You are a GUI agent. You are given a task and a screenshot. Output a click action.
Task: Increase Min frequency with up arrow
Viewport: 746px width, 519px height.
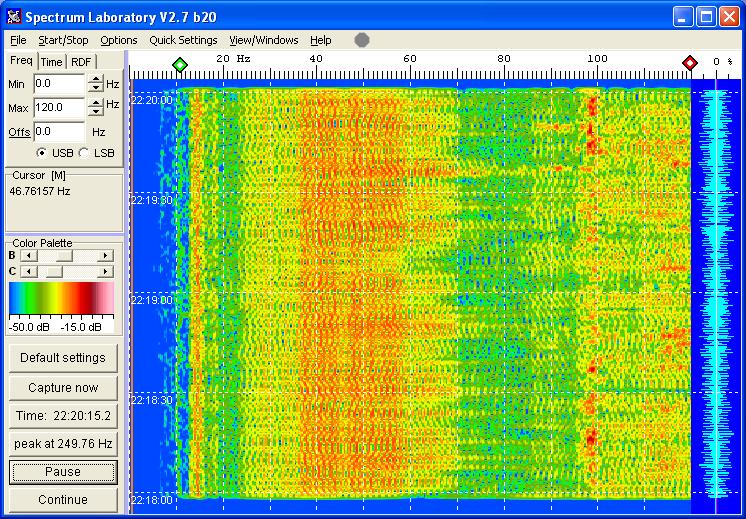pyautogui.click(x=95, y=79)
